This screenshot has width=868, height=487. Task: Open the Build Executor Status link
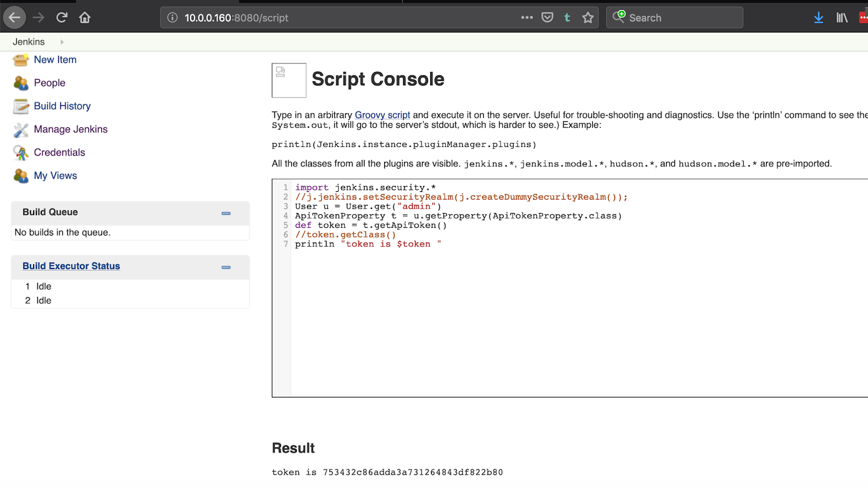coord(71,266)
